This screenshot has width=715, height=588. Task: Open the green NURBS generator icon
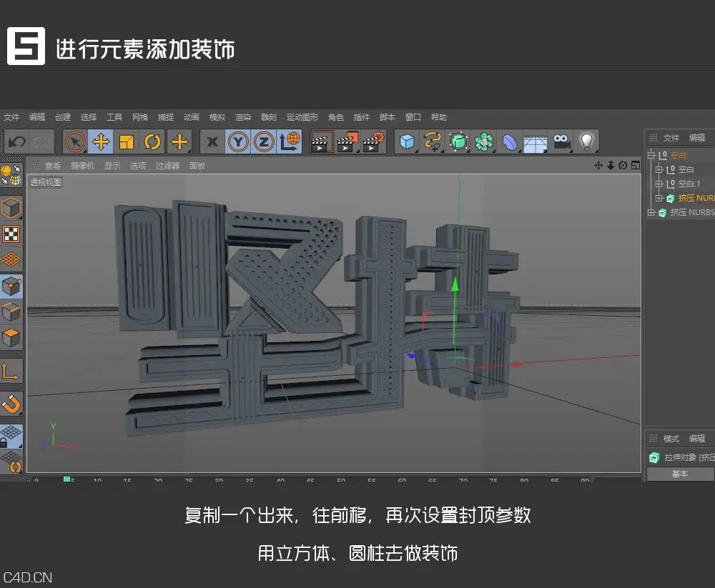[458, 141]
